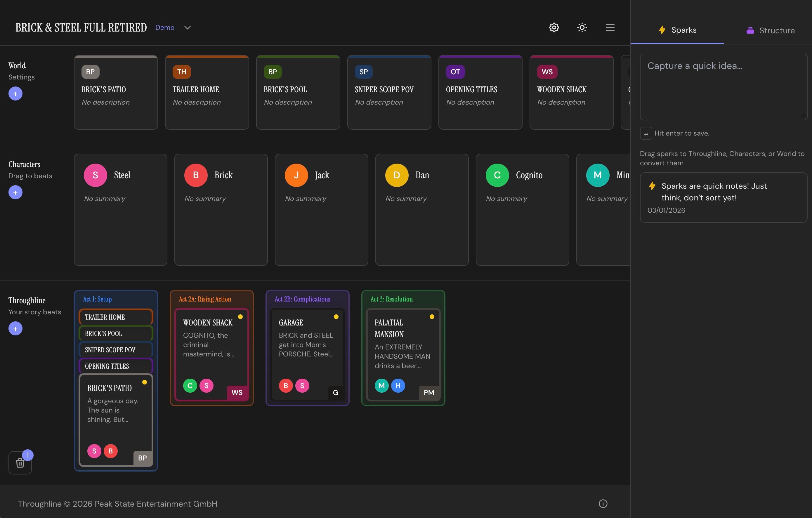Open the hamburger menu in the header
Viewport: 812px width, 518px height.
tap(610, 27)
